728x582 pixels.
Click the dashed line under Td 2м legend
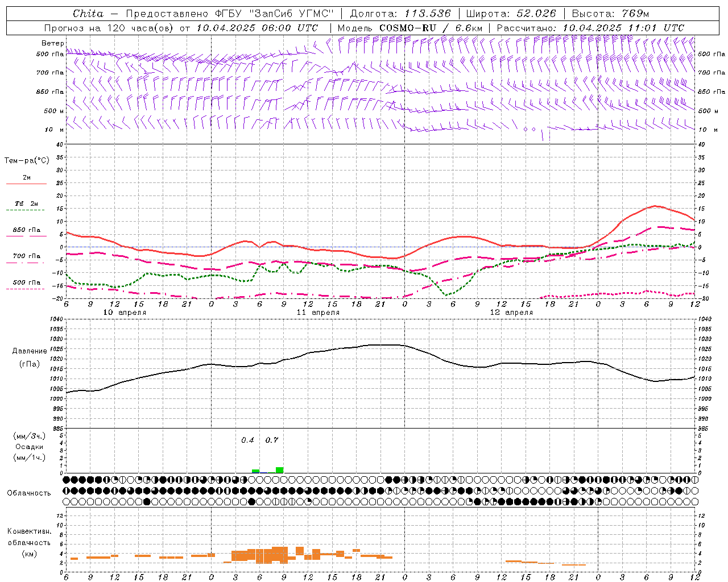click(26, 210)
